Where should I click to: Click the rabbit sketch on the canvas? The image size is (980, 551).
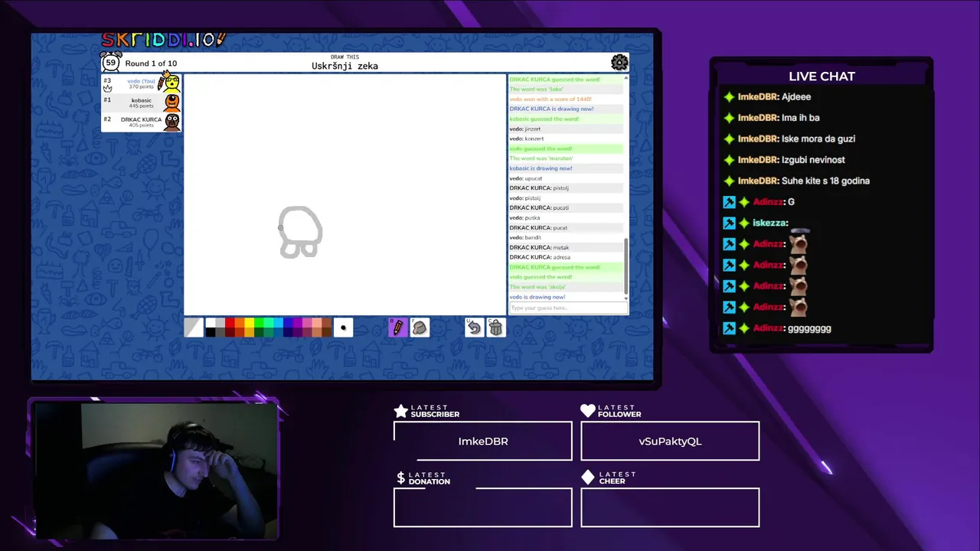(300, 232)
